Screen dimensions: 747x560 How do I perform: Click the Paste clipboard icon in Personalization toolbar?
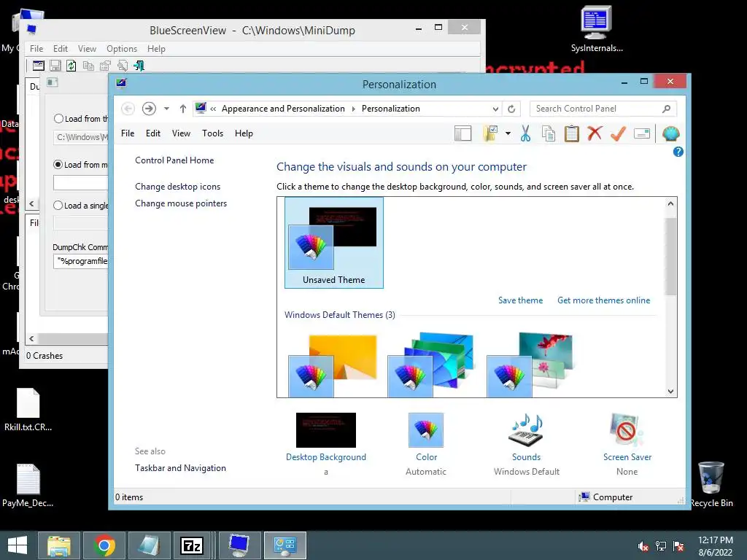tap(571, 134)
